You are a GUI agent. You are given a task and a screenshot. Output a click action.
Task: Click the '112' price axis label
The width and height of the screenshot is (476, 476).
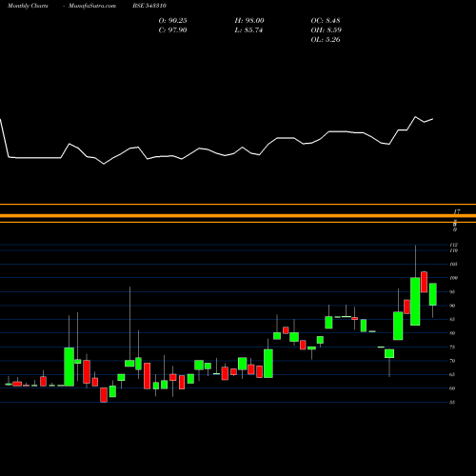(454, 245)
